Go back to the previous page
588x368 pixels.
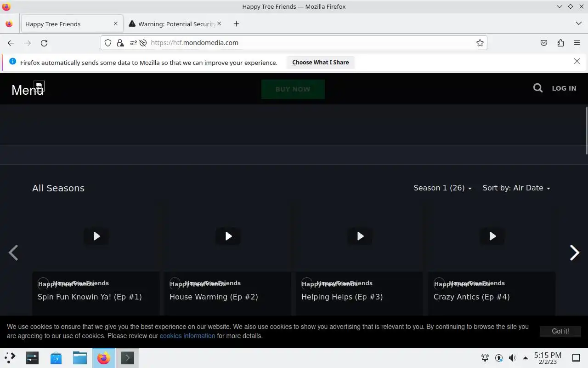(11, 43)
